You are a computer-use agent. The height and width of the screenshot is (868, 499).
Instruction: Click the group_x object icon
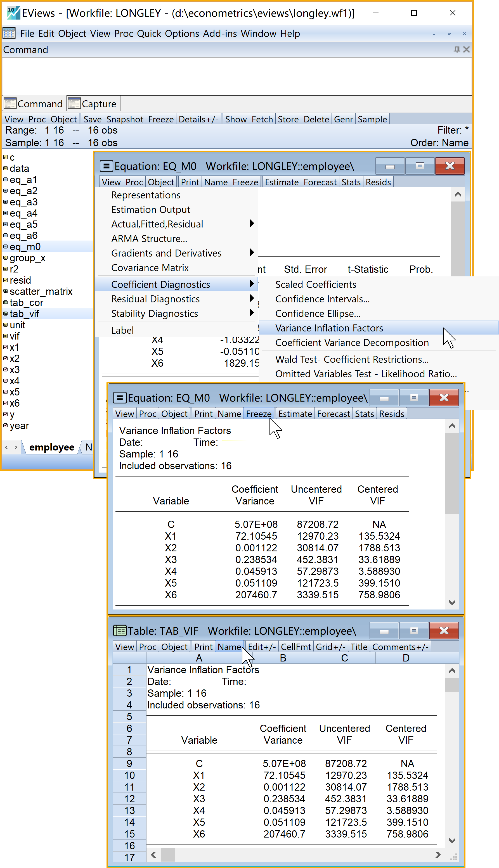point(6,258)
